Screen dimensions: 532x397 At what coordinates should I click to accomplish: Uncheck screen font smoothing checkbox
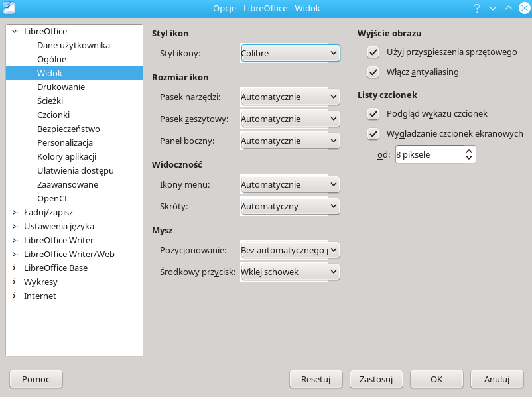pos(373,134)
